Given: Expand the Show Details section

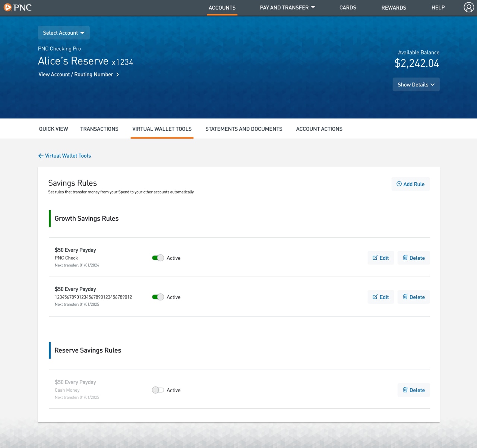Looking at the screenshot, I should pos(416,84).
